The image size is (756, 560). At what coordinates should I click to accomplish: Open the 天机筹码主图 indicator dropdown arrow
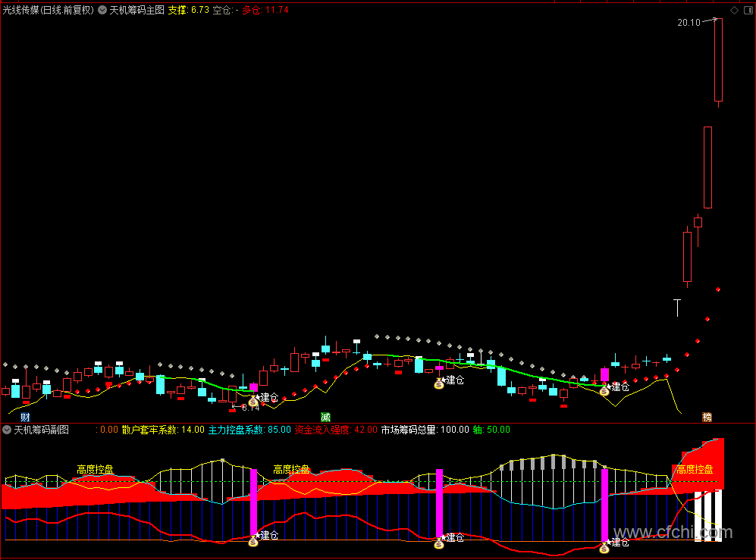click(x=102, y=10)
